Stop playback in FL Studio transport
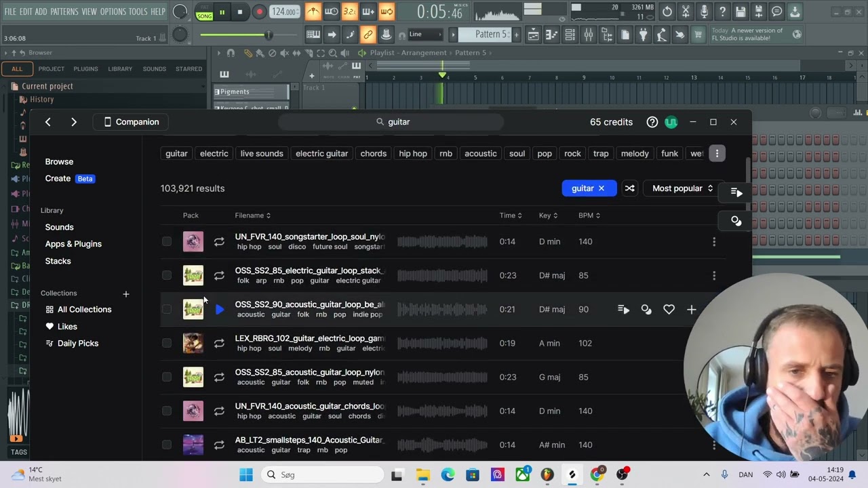 (239, 12)
